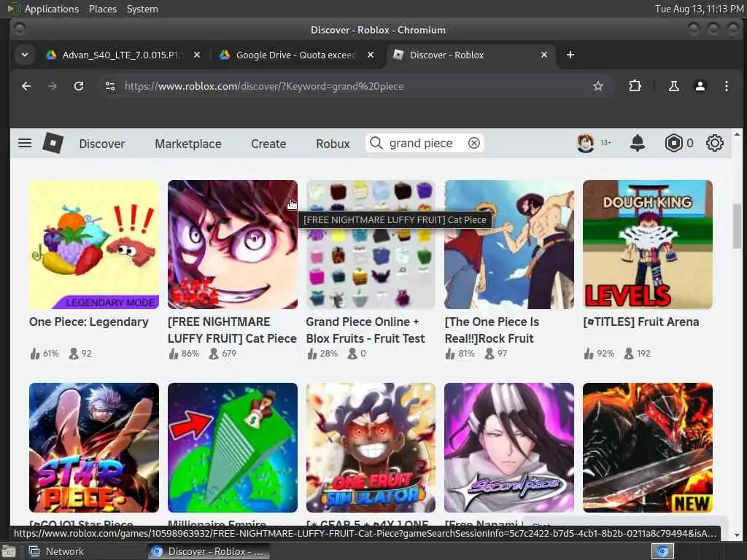
Task: Expand the tab search dropdown
Action: pos(25,55)
